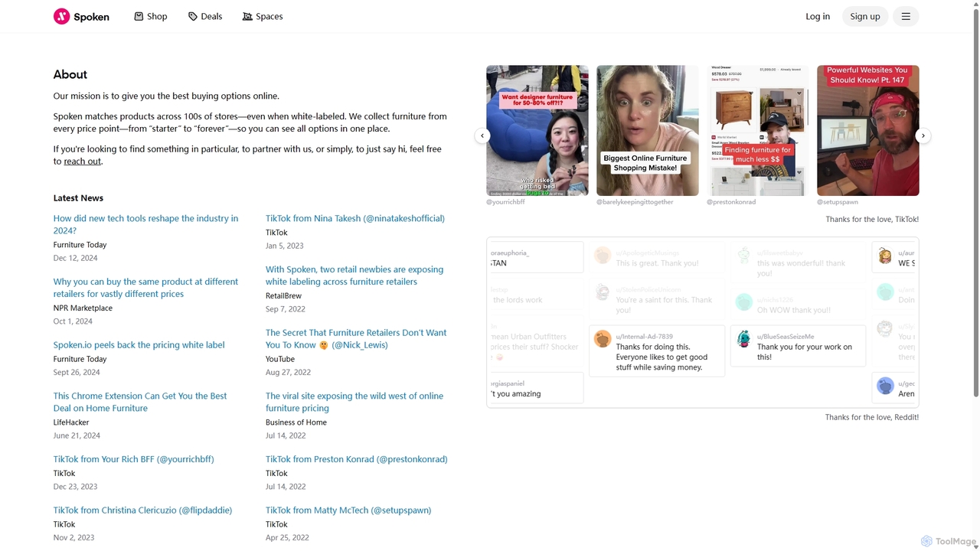Click the 'LifeHacker' source label
The height and width of the screenshot is (551, 980).
tap(71, 422)
